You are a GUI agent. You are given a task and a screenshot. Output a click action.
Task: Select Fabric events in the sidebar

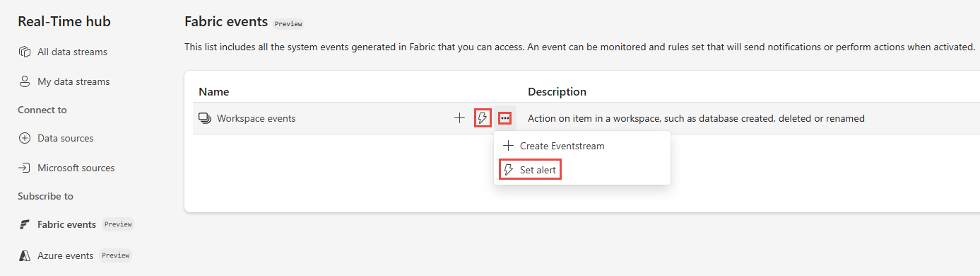click(x=66, y=224)
